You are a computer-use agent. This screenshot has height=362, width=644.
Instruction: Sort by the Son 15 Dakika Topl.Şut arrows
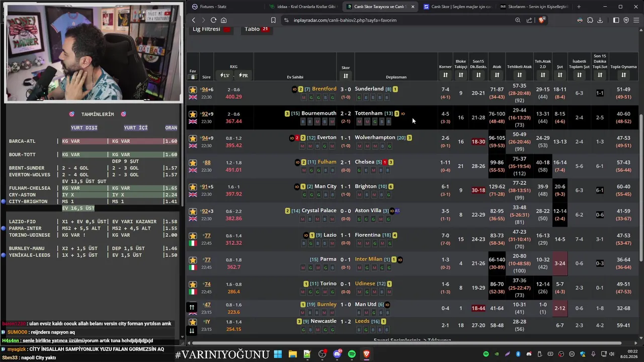[x=600, y=75]
